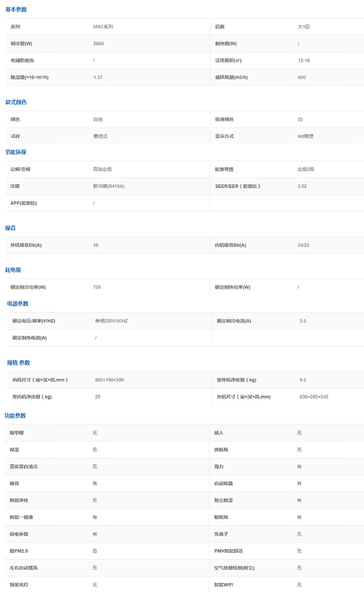Select the PMV智能舒适 feature label
The width and height of the screenshot is (364, 592).
(x=231, y=551)
